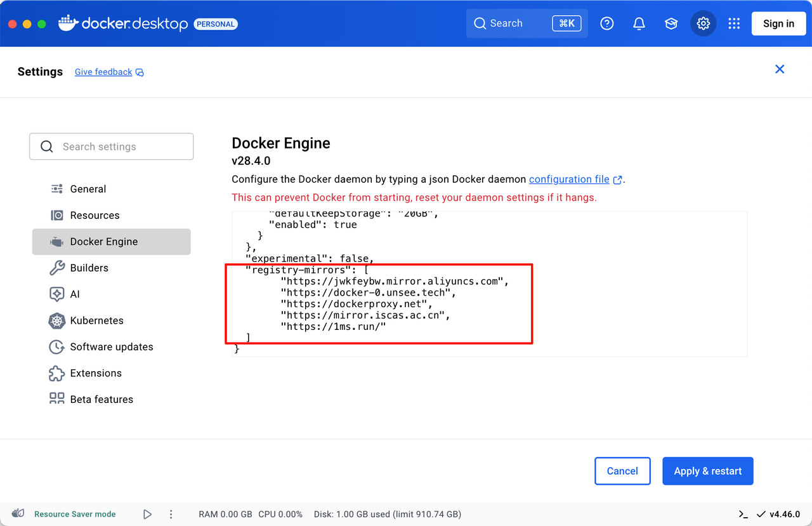
Task: Click the Apply & restart button
Action: click(707, 471)
